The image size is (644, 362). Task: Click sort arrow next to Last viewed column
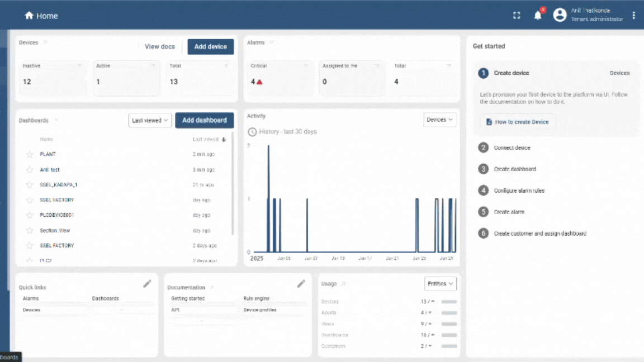[224, 140]
